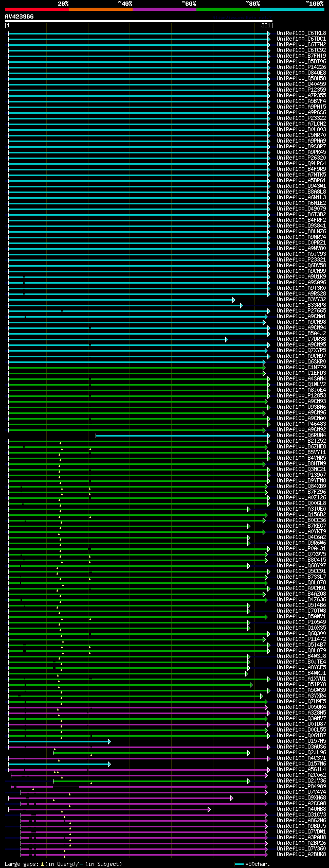Screen dimensions: 329x868
Task: Click UniRef100_Q7XYP5 label
Action: tap(301, 350)
